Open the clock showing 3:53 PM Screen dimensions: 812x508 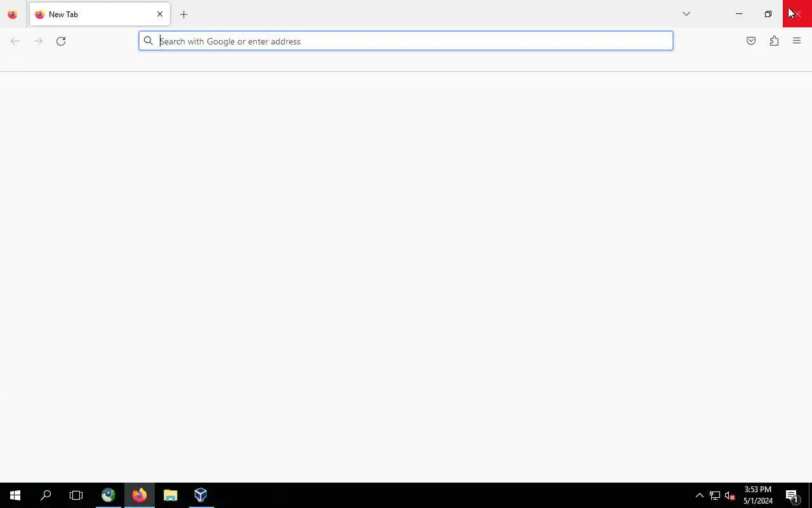tap(758, 495)
